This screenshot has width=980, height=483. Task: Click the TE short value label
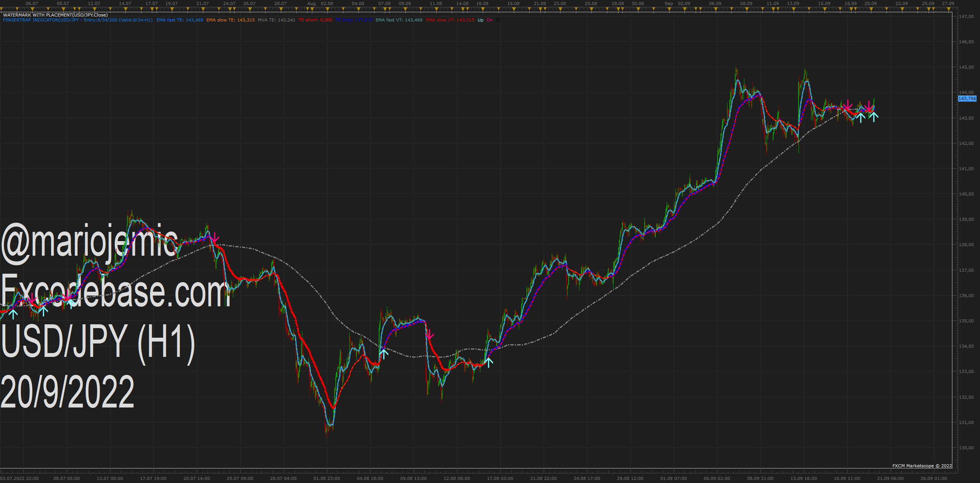pos(315,20)
